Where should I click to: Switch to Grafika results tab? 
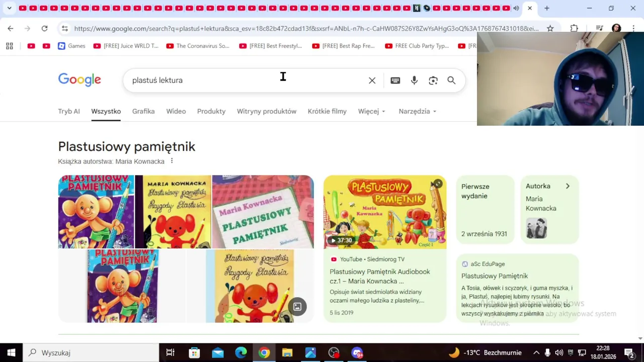[x=143, y=111]
